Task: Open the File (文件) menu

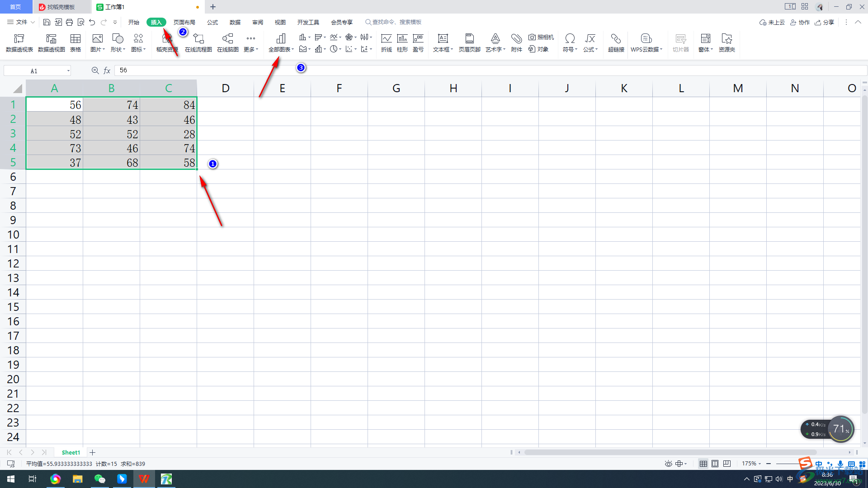Action: point(21,22)
